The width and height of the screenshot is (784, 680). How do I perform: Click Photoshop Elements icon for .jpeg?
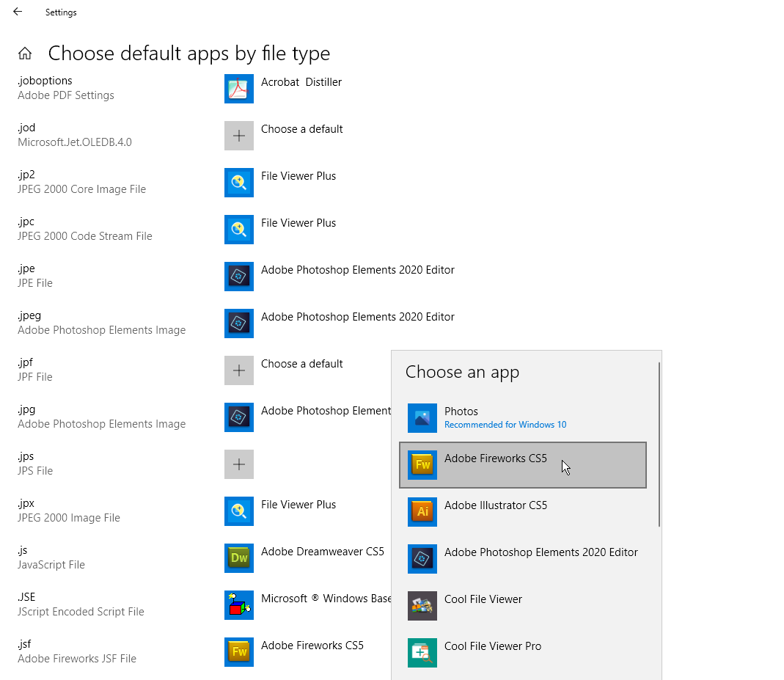click(x=239, y=323)
